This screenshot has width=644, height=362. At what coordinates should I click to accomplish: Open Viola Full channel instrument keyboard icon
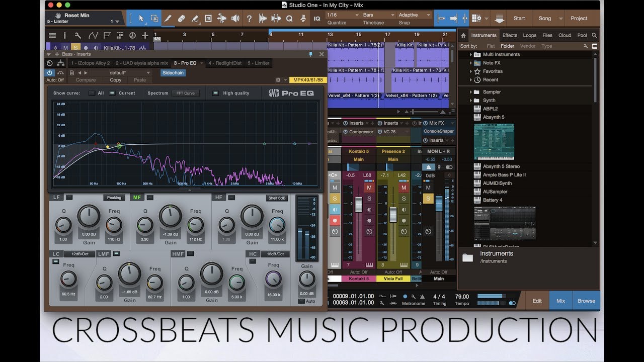click(404, 265)
